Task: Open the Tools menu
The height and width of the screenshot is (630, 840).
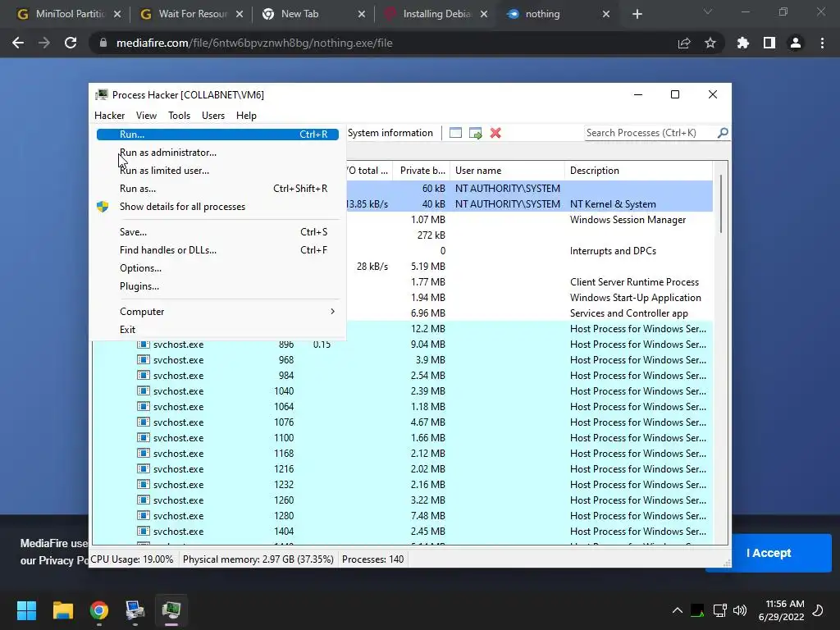Action: pos(179,116)
